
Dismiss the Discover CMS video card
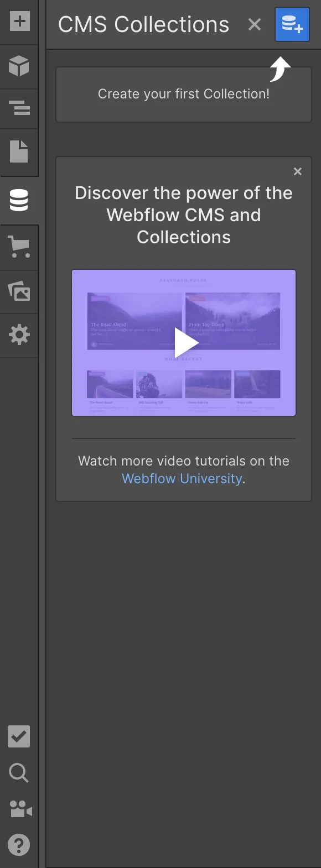pyautogui.click(x=298, y=171)
